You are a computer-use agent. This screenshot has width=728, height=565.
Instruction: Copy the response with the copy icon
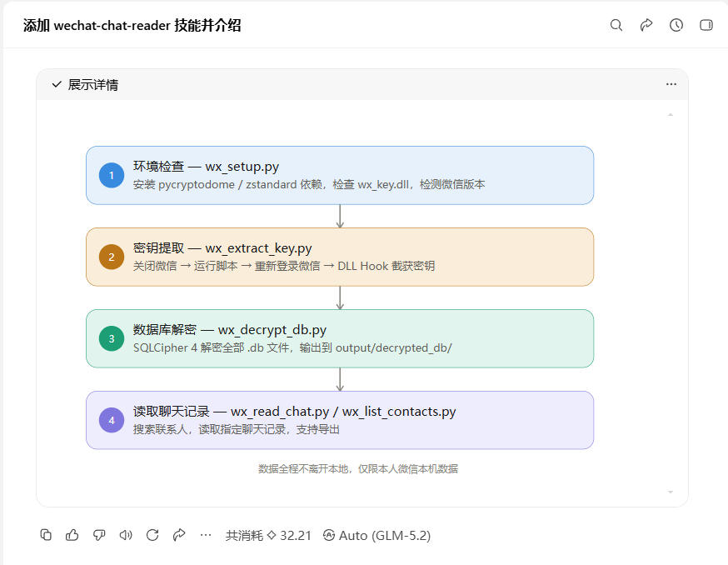click(46, 535)
